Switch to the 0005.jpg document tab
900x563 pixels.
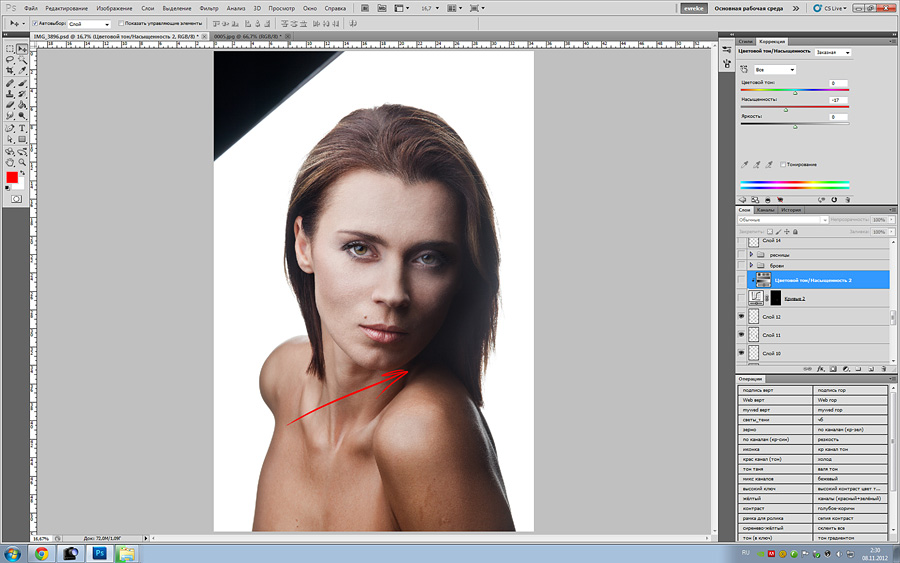pyautogui.click(x=248, y=36)
